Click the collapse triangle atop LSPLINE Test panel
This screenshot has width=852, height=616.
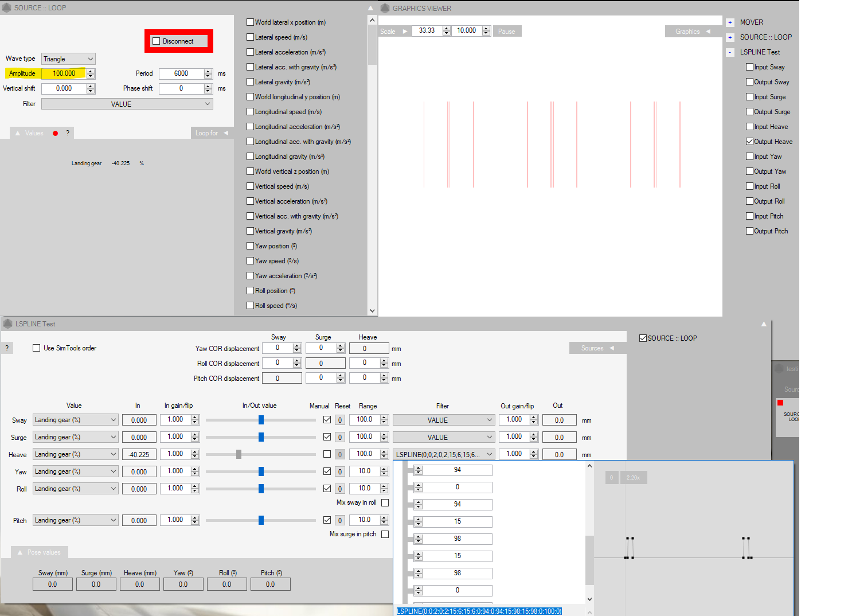(764, 324)
